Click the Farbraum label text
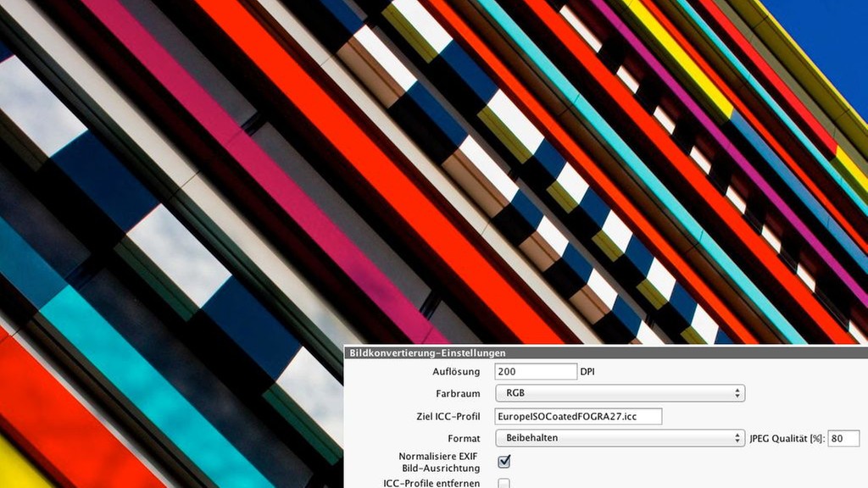Viewport: 868px width, 488px height. [x=458, y=393]
